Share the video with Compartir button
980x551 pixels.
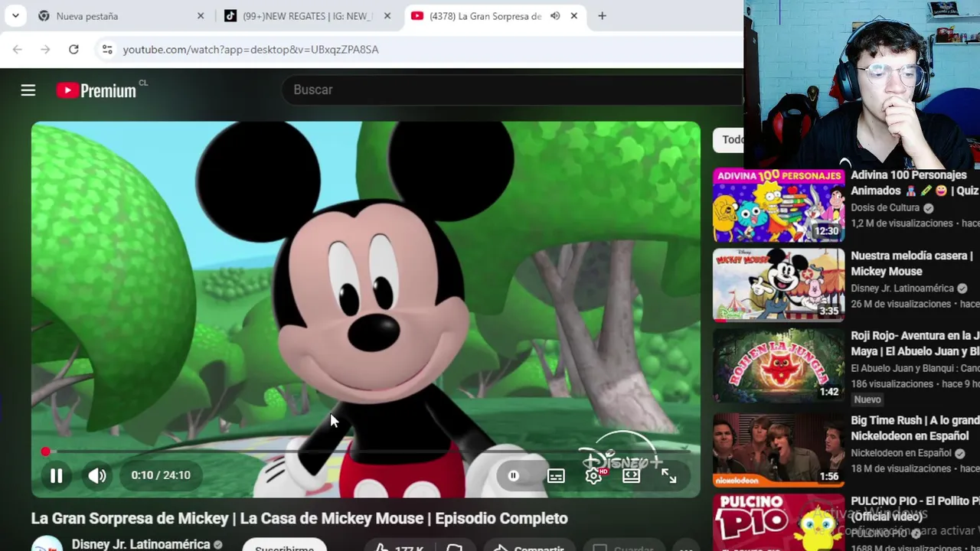click(x=528, y=546)
